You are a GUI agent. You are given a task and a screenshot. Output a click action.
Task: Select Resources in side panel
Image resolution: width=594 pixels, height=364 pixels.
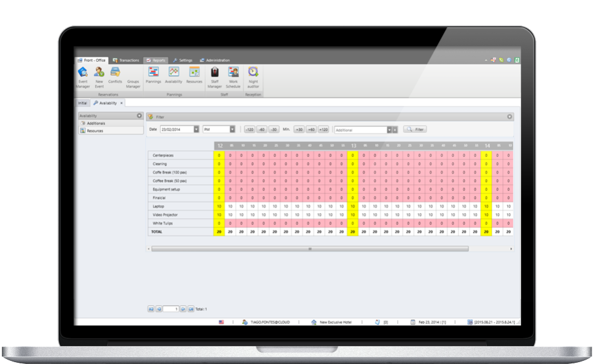111,131
